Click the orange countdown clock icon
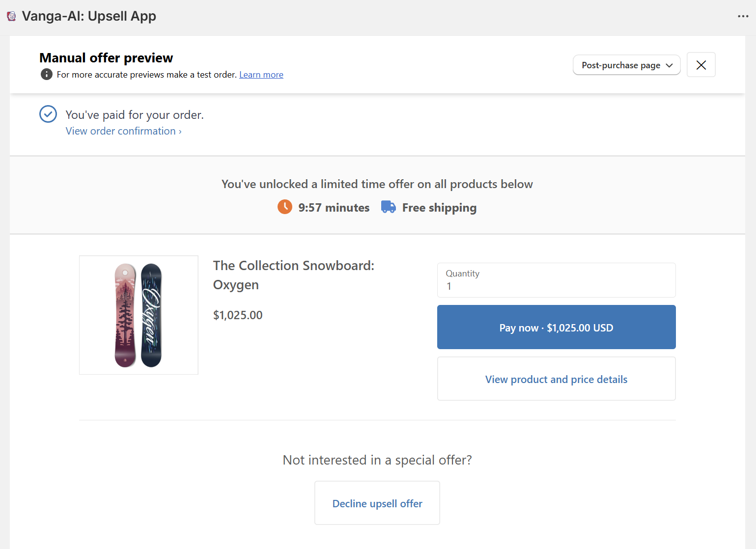756x549 pixels. (285, 207)
